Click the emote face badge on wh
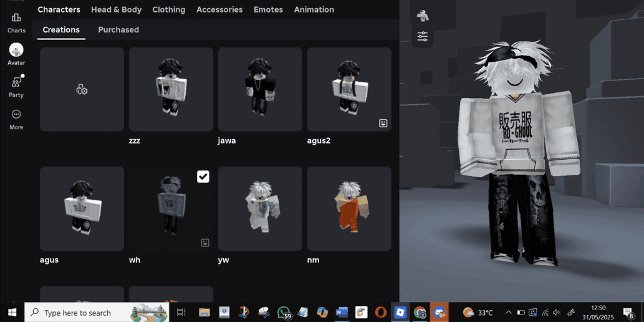 tap(204, 243)
